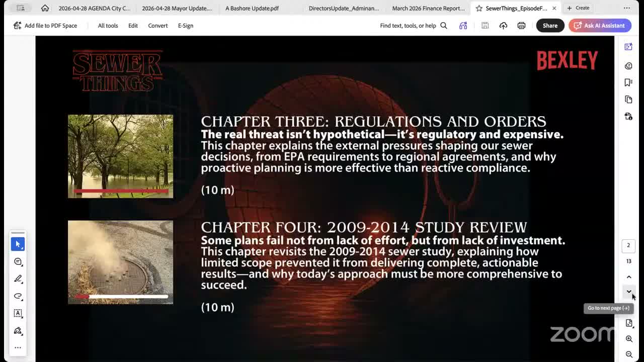The width and height of the screenshot is (644, 362).
Task: Select the Fill & Sign pen tool
Action: click(x=18, y=331)
